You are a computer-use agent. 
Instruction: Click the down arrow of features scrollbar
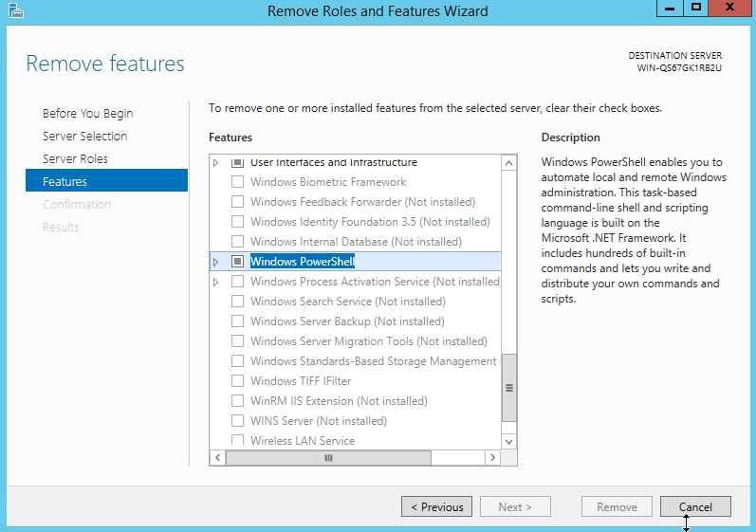508,441
